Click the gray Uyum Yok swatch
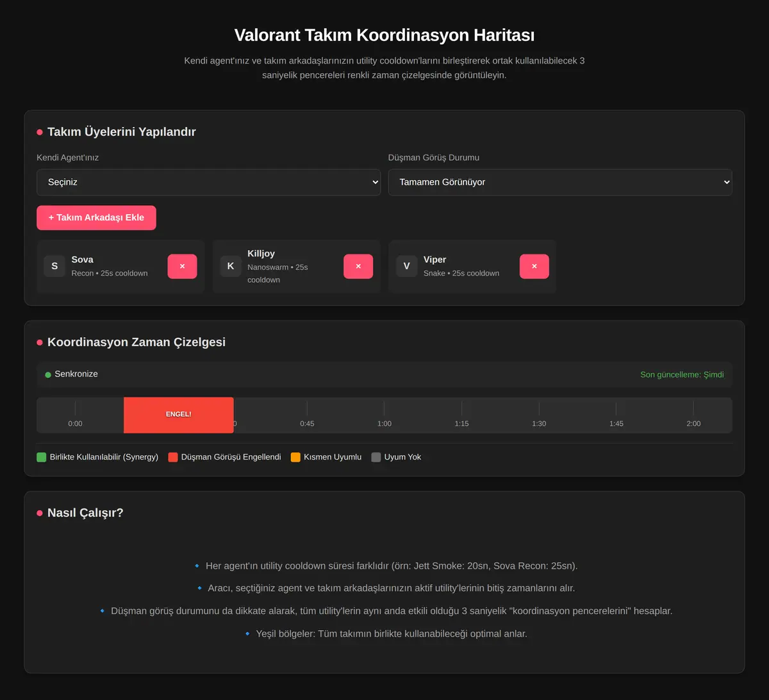 pyautogui.click(x=376, y=457)
